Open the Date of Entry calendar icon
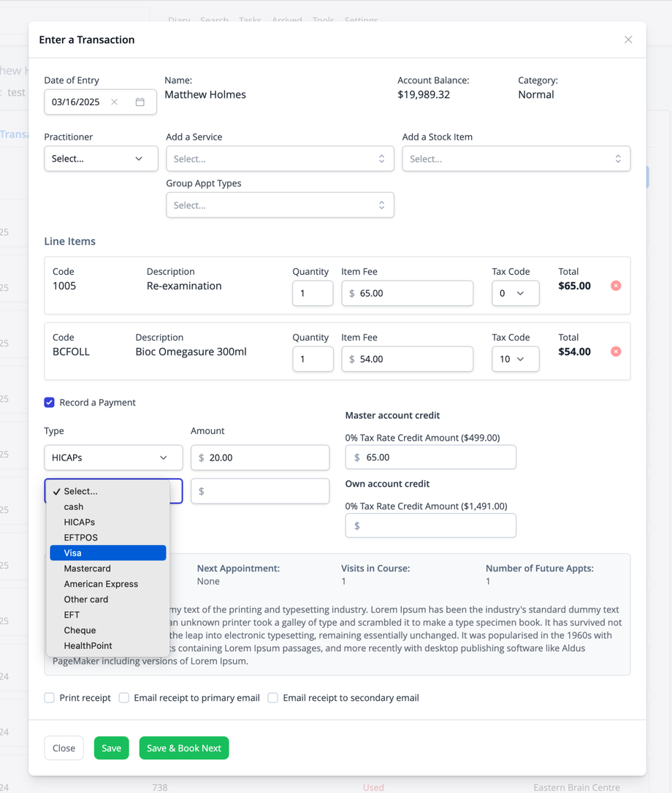 tap(140, 102)
